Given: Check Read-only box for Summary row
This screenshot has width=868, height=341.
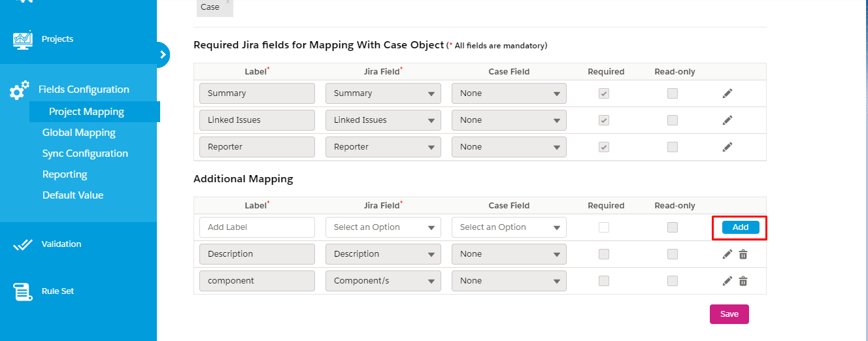Looking at the screenshot, I should tap(673, 93).
